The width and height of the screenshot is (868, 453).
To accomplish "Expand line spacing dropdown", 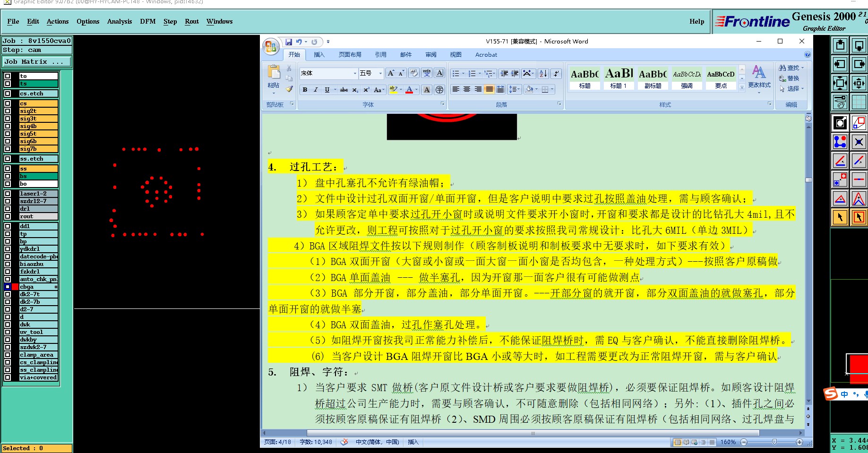I will [x=519, y=89].
